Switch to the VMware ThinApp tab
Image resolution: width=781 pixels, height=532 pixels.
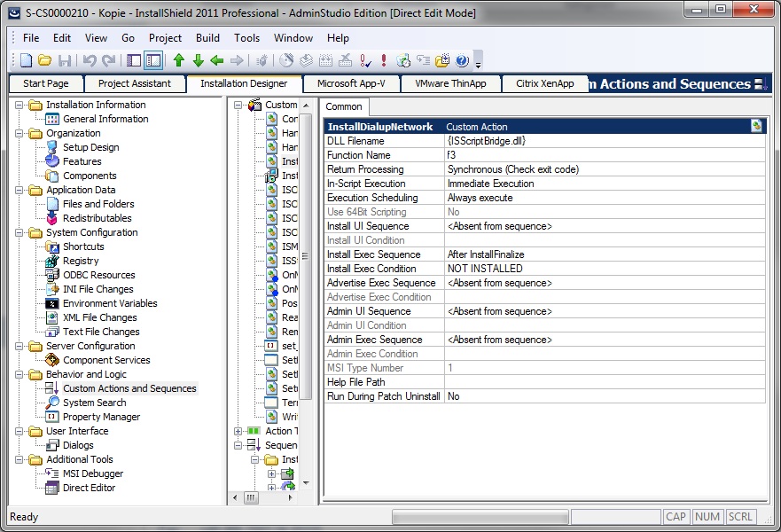[452, 83]
